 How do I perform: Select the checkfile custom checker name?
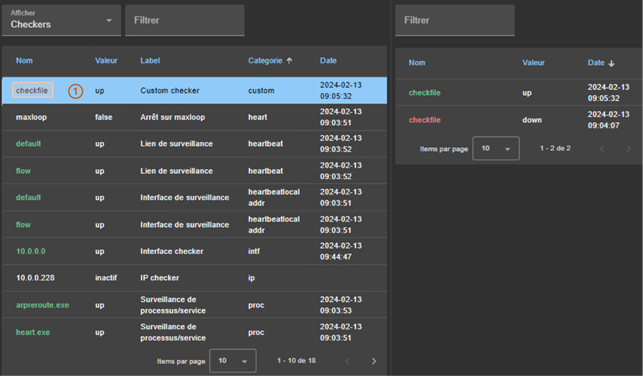click(x=32, y=91)
